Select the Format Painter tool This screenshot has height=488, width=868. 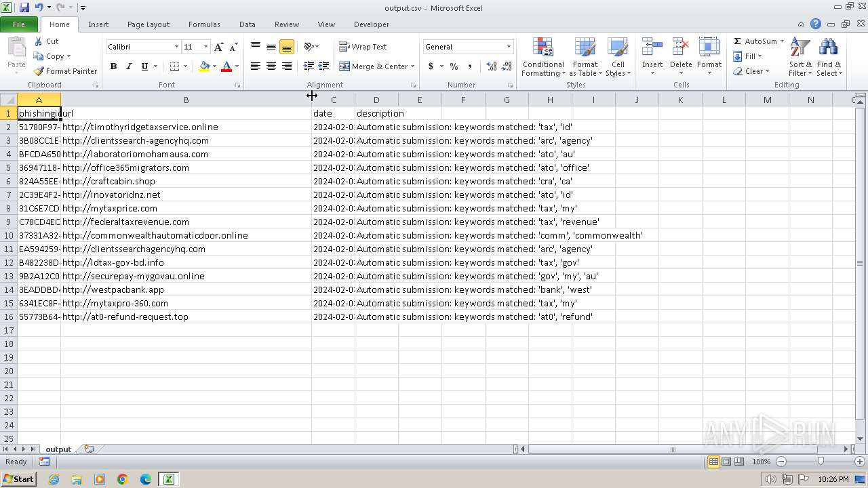pos(66,71)
